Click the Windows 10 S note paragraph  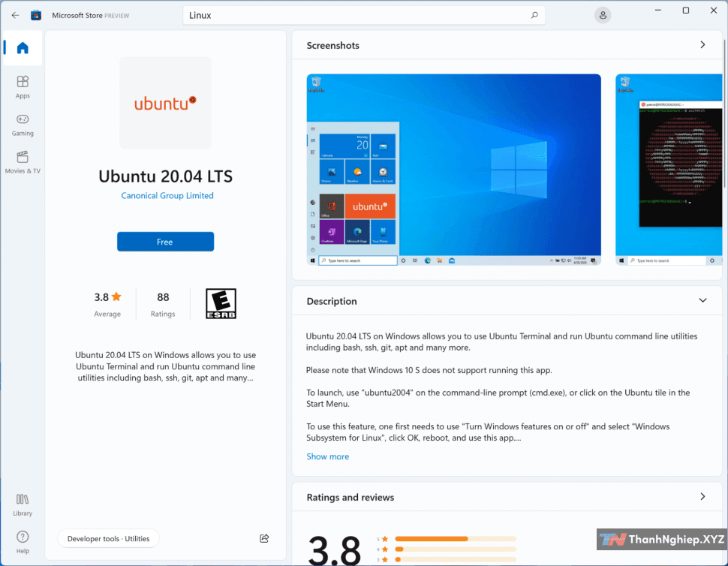429,370
